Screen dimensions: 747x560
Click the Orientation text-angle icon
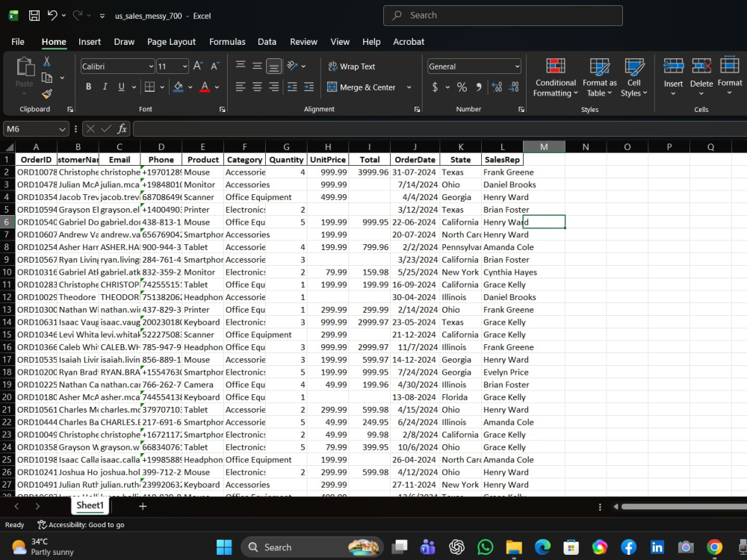[x=293, y=66]
